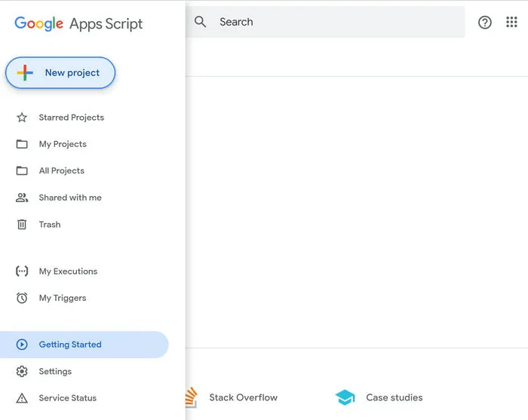This screenshot has width=528, height=420.
Task: Click the Google Apps Script logo
Action: pyautogui.click(x=78, y=23)
